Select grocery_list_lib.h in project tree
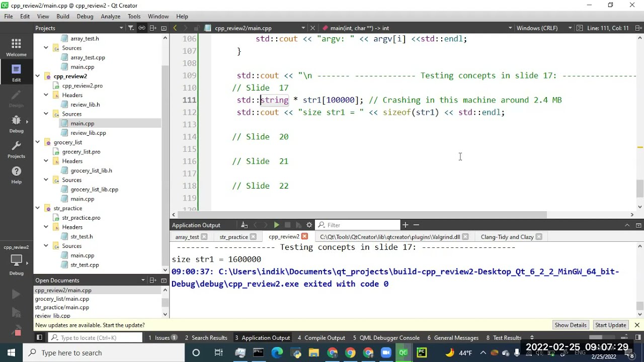The height and width of the screenshot is (362, 644). [x=91, y=170]
